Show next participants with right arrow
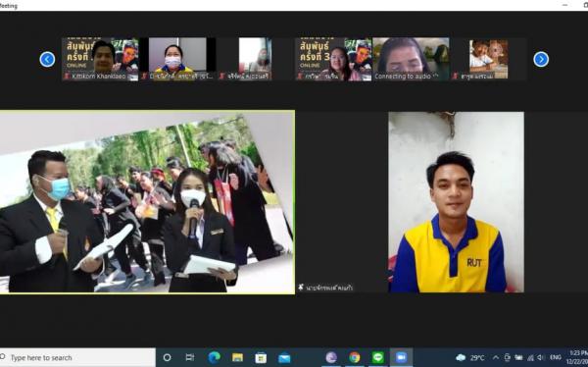588x367 pixels. coord(541,59)
